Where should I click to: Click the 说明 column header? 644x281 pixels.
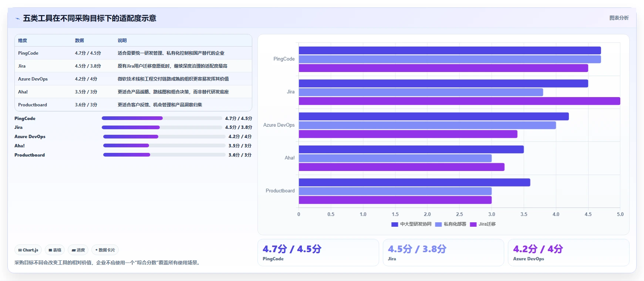click(x=122, y=40)
